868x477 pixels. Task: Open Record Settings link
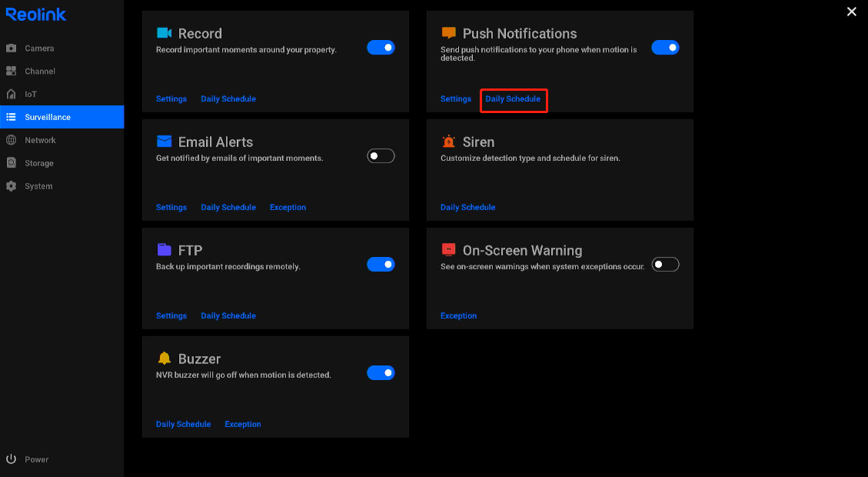tap(171, 98)
